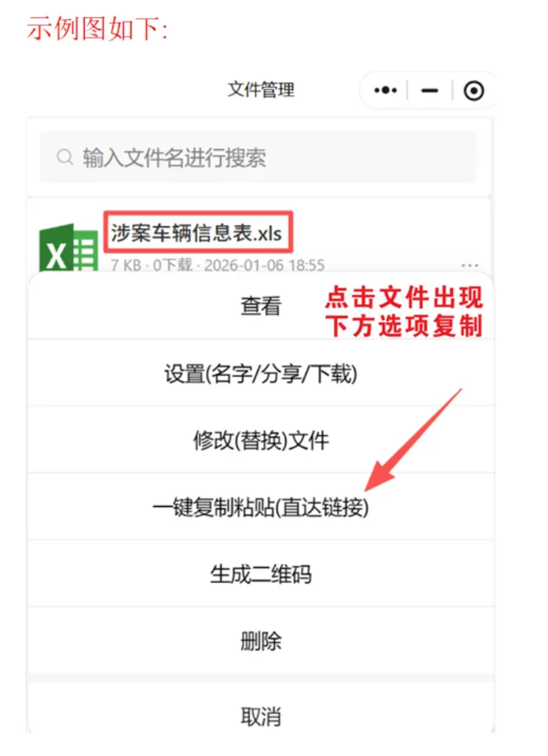Choose 一键复制粘贴(直达链接) option
The height and width of the screenshot is (756, 548).
tap(260, 507)
